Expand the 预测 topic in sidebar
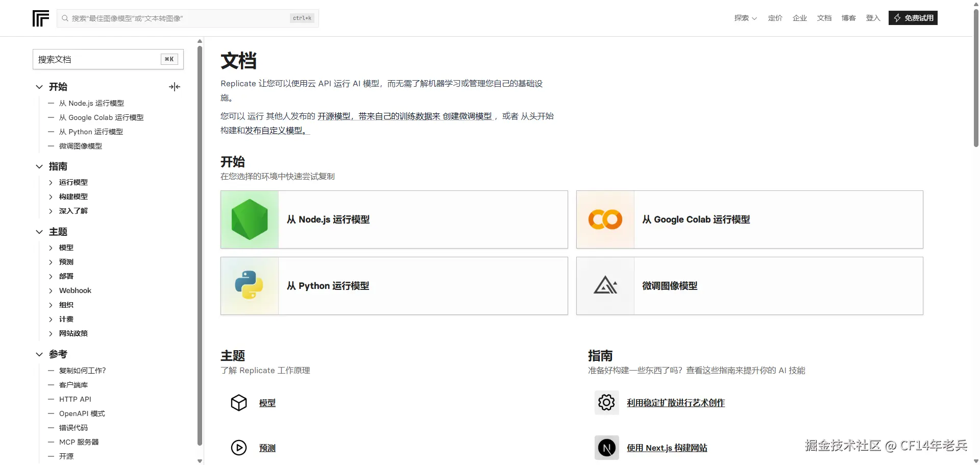 click(51, 262)
